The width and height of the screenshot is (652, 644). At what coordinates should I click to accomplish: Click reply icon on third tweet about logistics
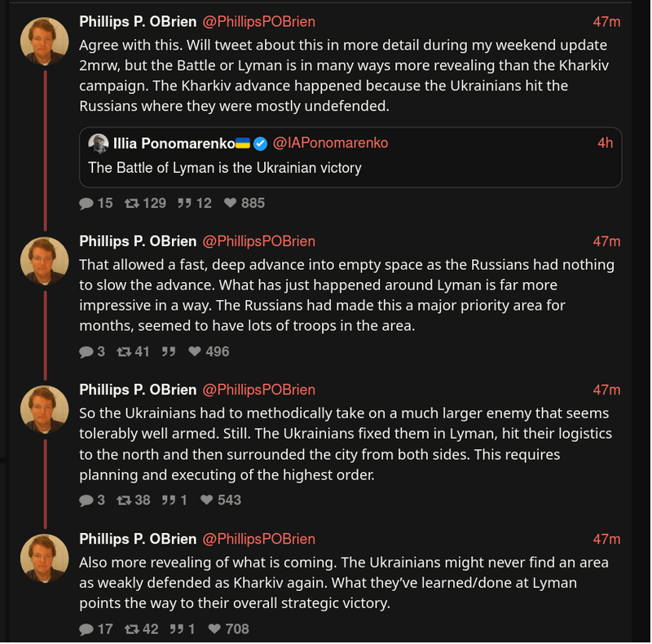point(86,500)
